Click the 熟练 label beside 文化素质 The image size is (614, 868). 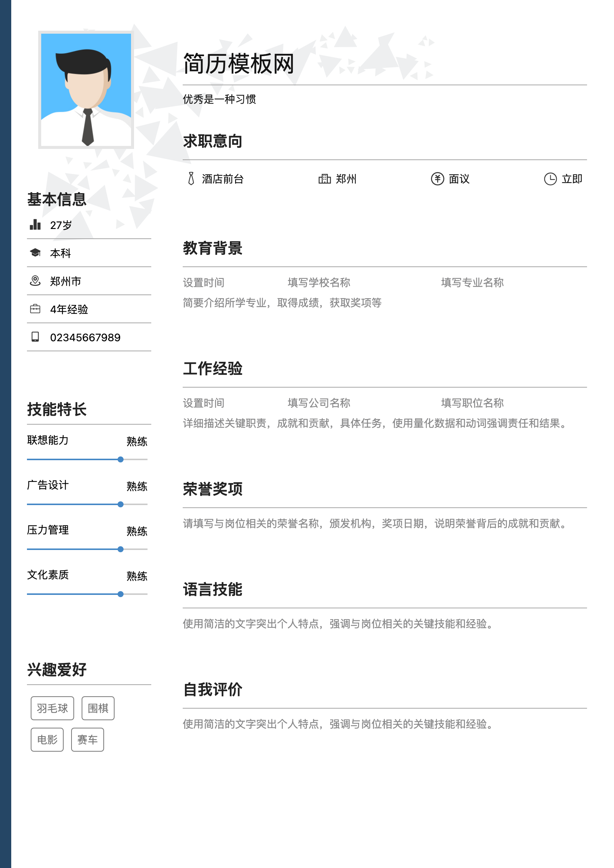pos(137,577)
